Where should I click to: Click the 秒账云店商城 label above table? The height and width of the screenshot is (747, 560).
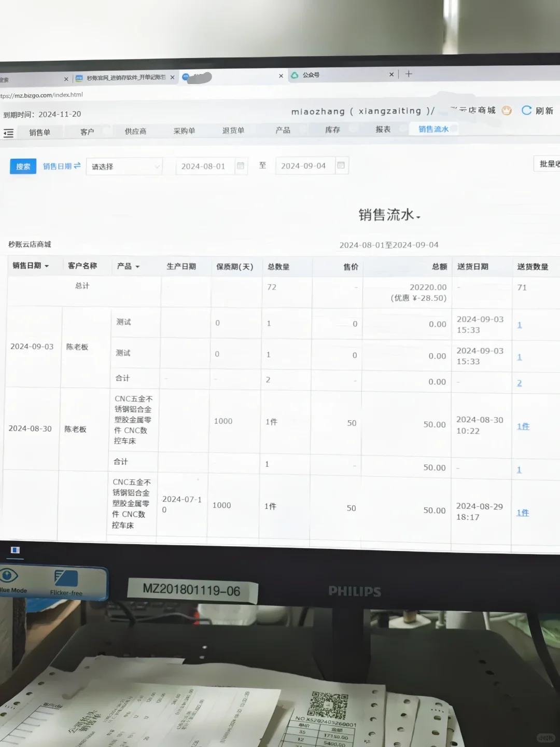click(x=30, y=244)
